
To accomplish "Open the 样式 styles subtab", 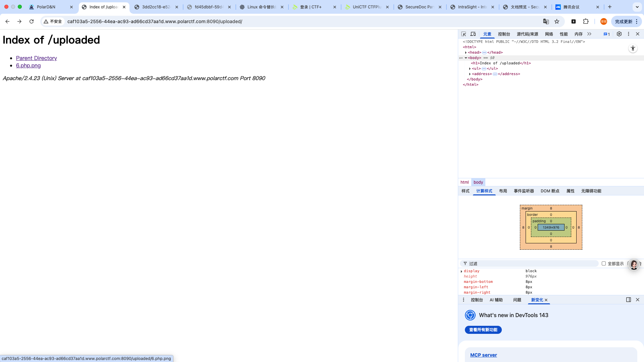I will [x=465, y=191].
